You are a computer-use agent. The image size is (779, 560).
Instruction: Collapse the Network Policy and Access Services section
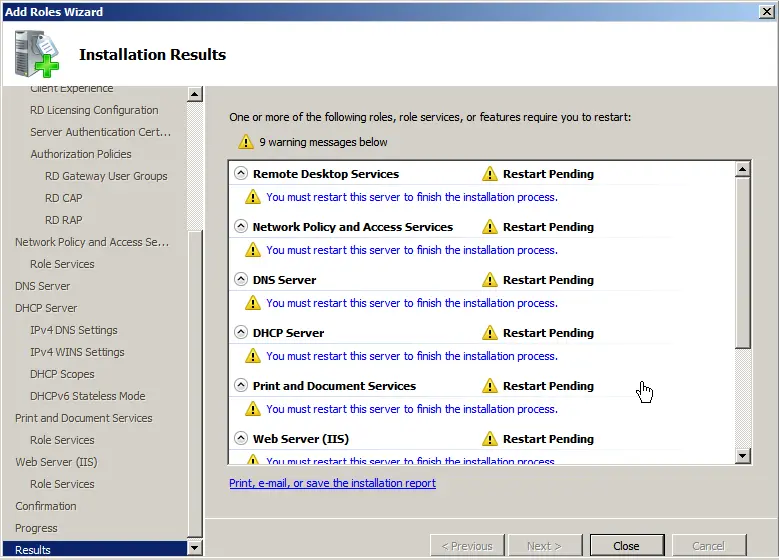[240, 227]
